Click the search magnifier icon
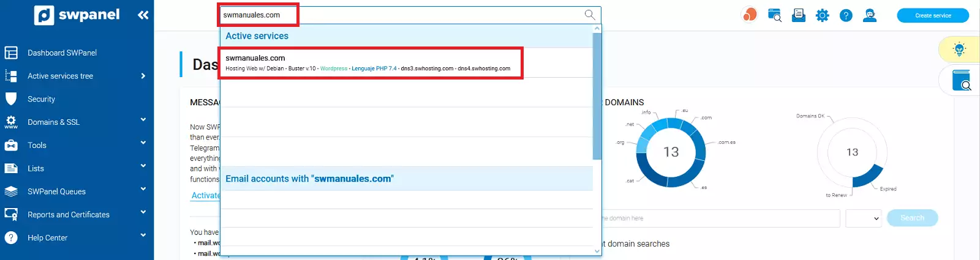This screenshot has height=260, width=980. pyautogui.click(x=589, y=15)
